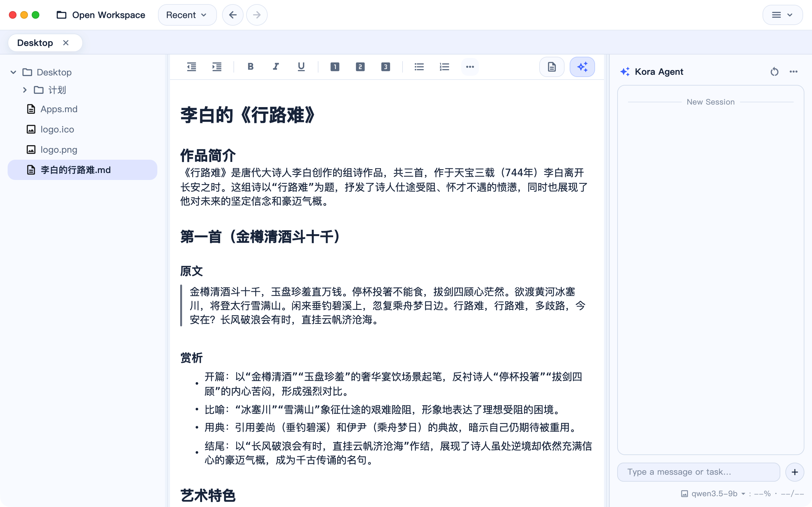Toggle the AI sparkle assistant panel

[582, 67]
